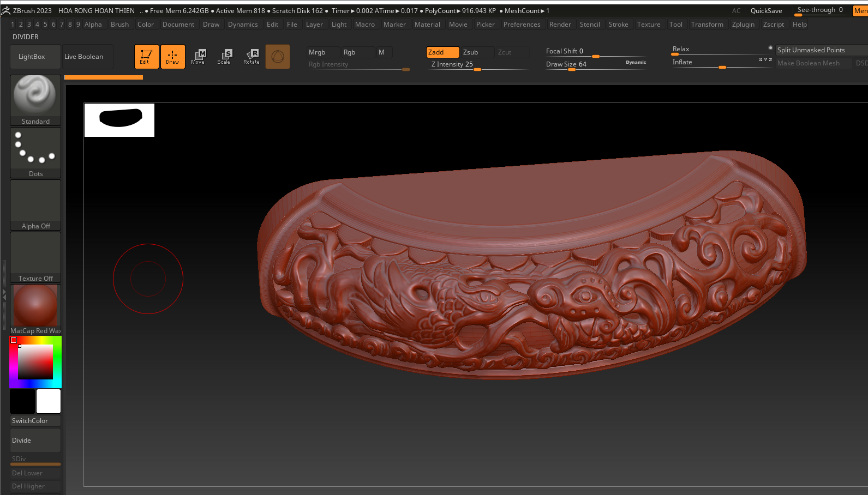Screen dimensions: 868x495
Task: Activate the Draw mode icon
Action: coord(172,57)
